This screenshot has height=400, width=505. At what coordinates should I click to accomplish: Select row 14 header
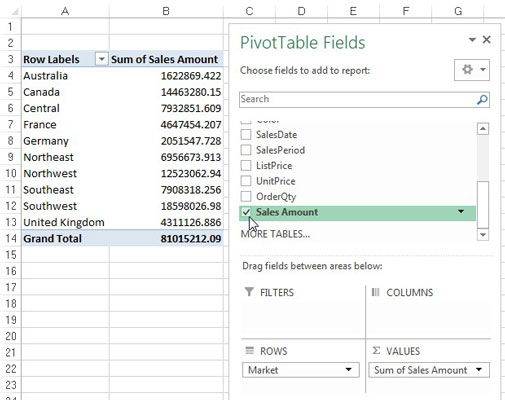click(11, 238)
